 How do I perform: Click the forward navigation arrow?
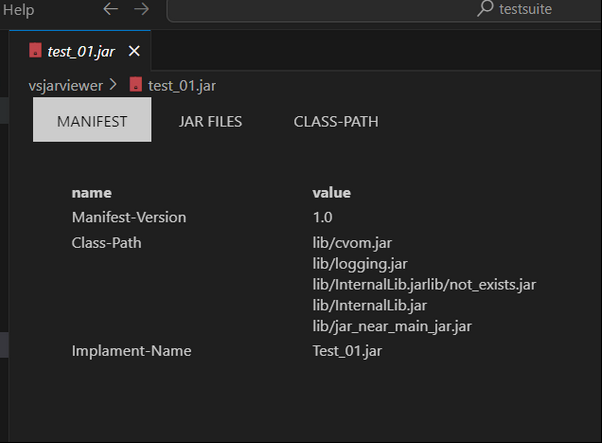[141, 9]
